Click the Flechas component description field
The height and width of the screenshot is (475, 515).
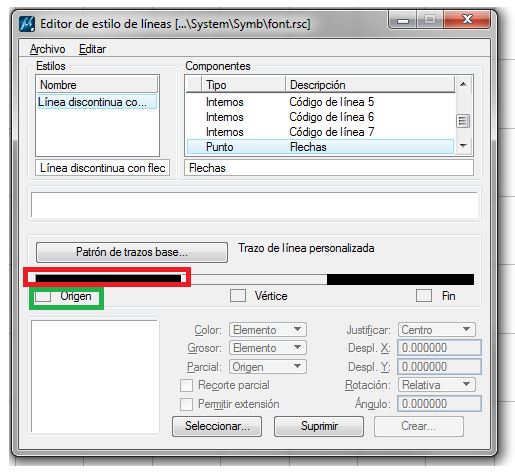point(329,168)
